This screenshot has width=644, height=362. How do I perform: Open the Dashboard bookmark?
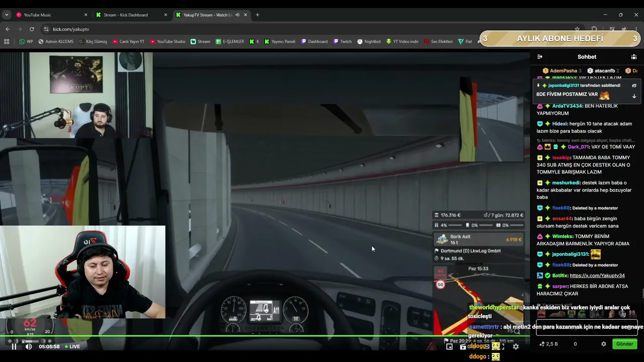(x=314, y=42)
